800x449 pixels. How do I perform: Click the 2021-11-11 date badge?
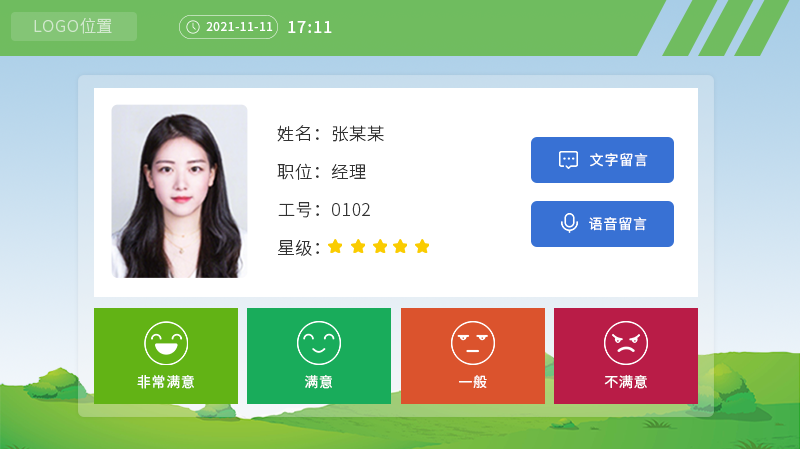coord(229,27)
